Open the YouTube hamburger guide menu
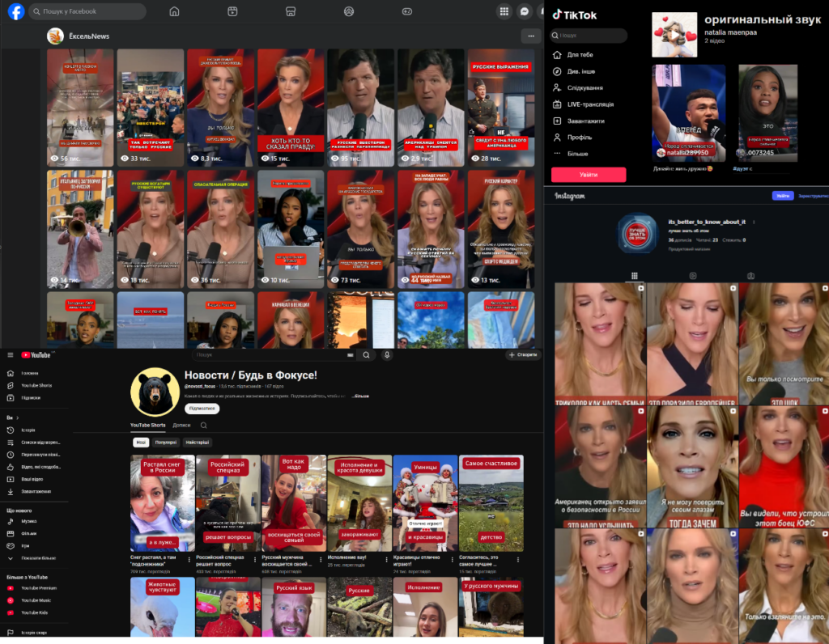Screen dimensions: 829x644 (x=11, y=355)
